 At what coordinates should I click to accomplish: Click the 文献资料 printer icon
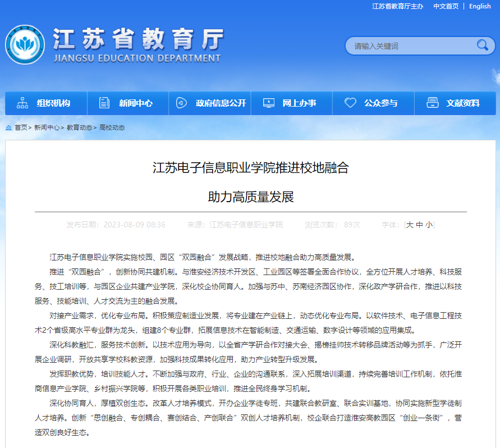(x=433, y=103)
